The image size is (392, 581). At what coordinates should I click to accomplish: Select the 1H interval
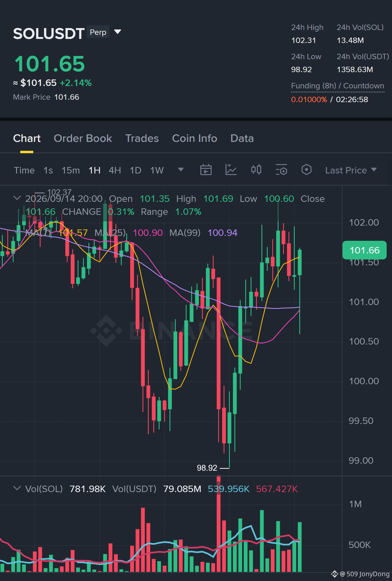click(x=95, y=170)
